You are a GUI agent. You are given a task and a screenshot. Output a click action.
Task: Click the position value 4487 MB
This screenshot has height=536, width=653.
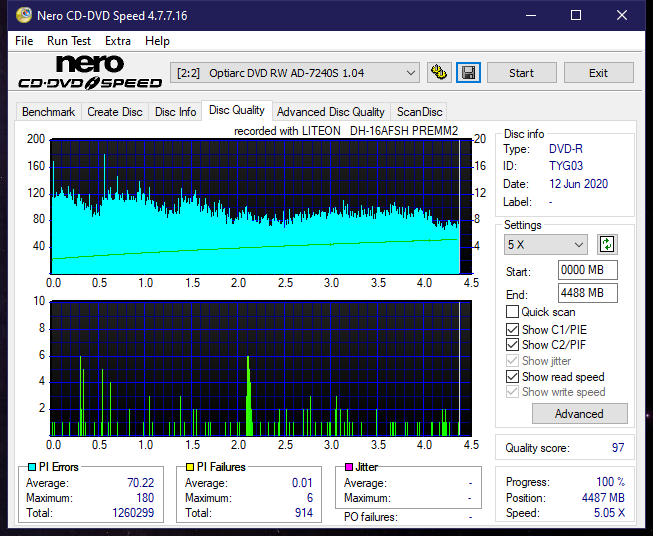603,498
